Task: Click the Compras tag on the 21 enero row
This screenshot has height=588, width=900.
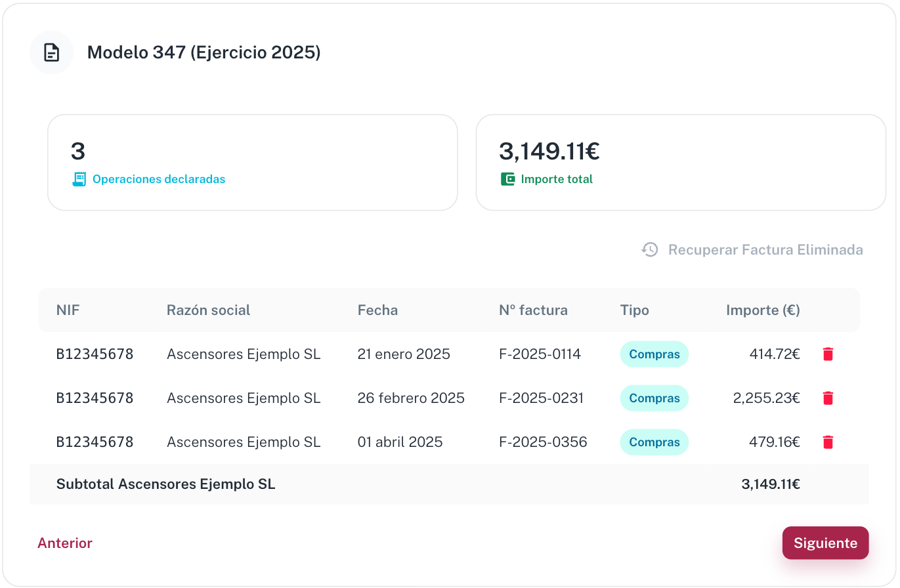Action: 654,354
